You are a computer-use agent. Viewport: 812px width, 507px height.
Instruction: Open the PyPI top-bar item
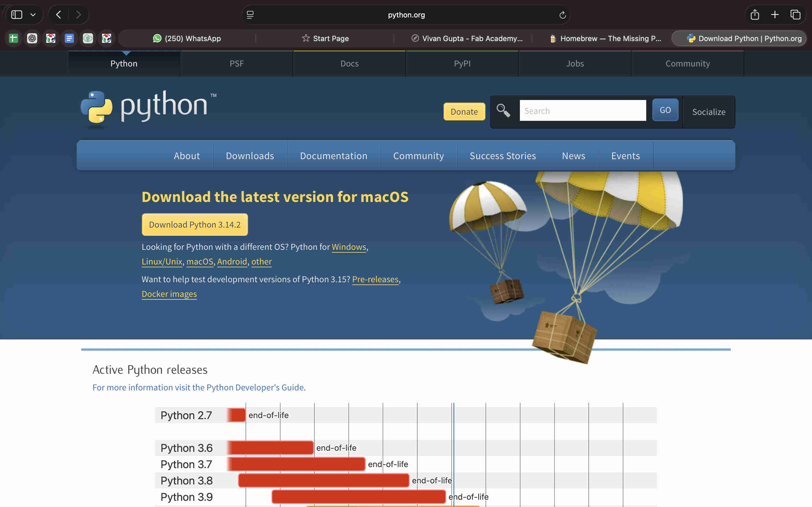click(x=462, y=64)
